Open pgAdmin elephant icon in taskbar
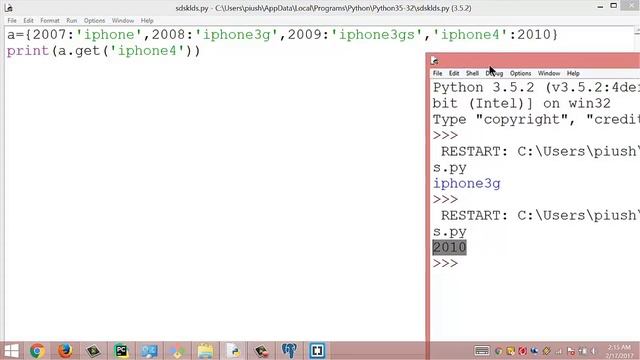This screenshot has width=640, height=360. [289, 351]
